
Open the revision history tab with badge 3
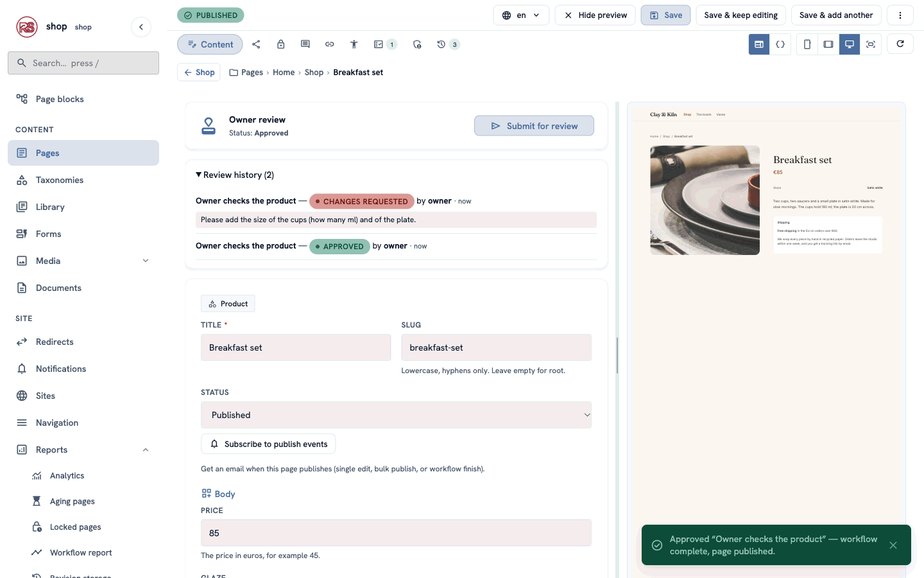click(448, 44)
